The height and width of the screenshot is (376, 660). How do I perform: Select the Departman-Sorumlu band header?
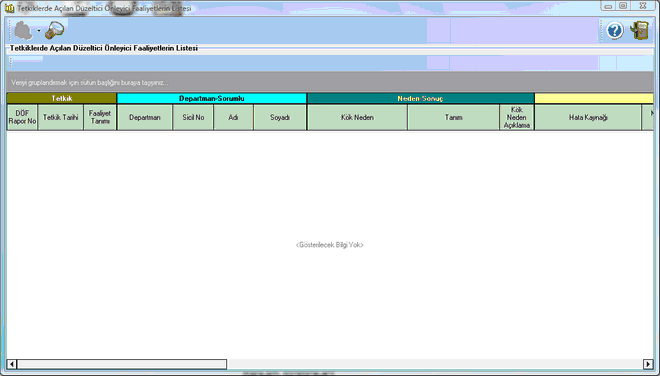tap(212, 99)
